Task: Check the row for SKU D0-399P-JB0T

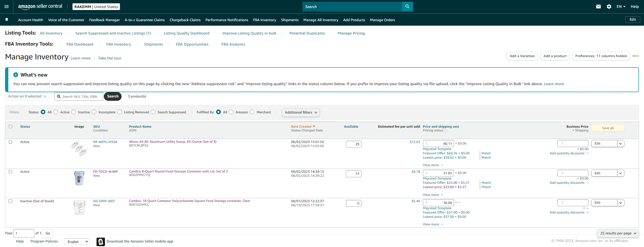Action: 10,201
